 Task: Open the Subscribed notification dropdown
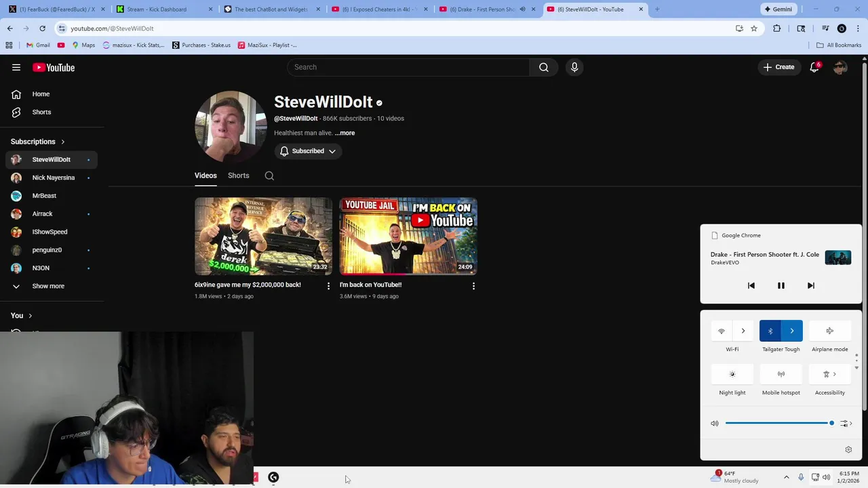point(308,151)
